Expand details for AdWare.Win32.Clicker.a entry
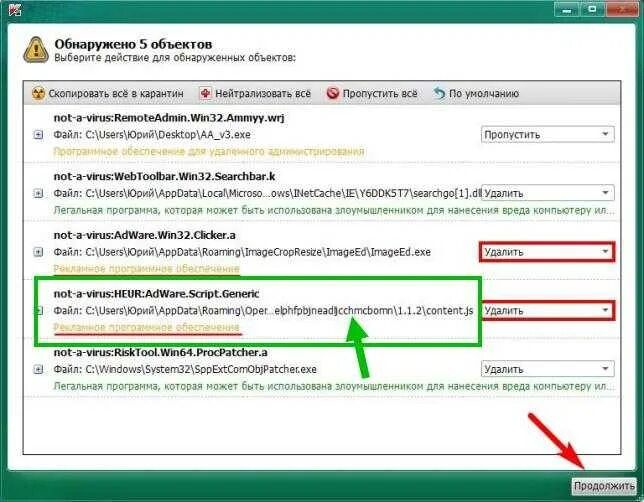 [38, 252]
